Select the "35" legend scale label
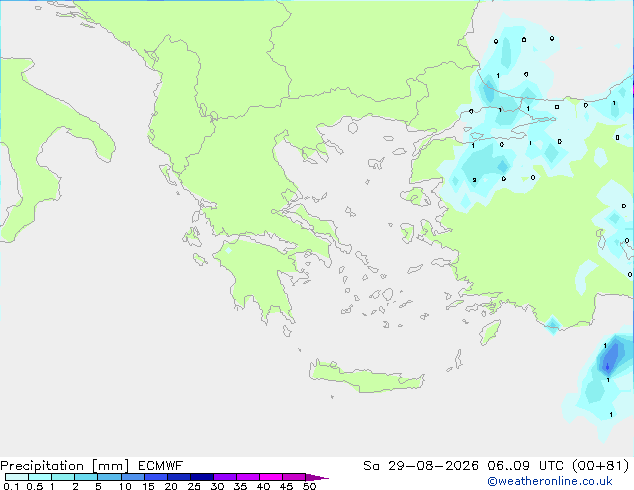This screenshot has width=634, height=490. tap(240, 486)
